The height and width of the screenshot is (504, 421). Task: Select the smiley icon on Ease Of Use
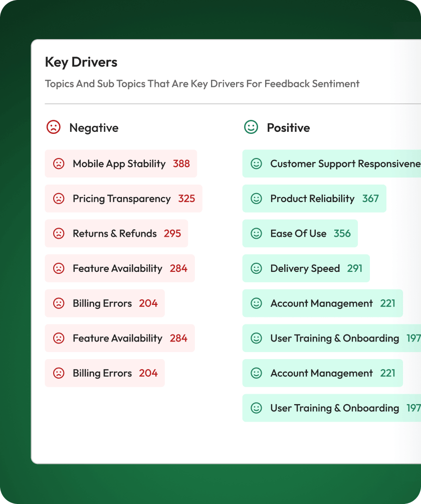(x=256, y=233)
